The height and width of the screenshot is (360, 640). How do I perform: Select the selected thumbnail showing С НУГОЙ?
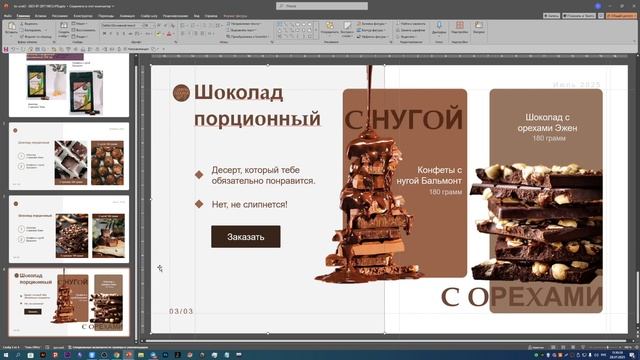click(69, 302)
